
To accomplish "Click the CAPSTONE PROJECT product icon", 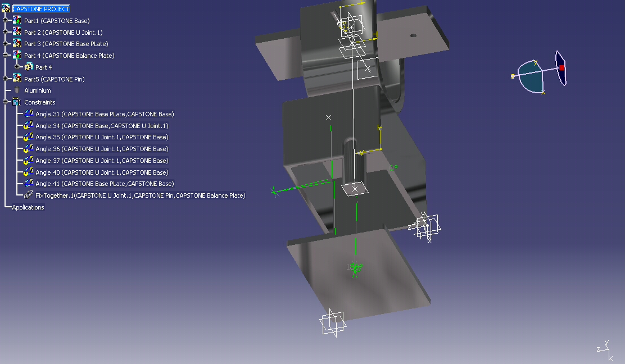I will coord(6,9).
